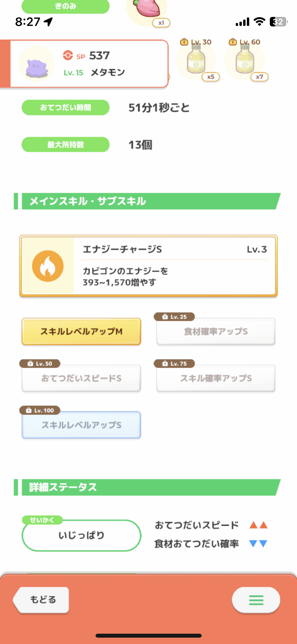This screenshot has height=644, width=297.
Task: Tap the locked スキル確率アップS sub skill
Action: 216,378
